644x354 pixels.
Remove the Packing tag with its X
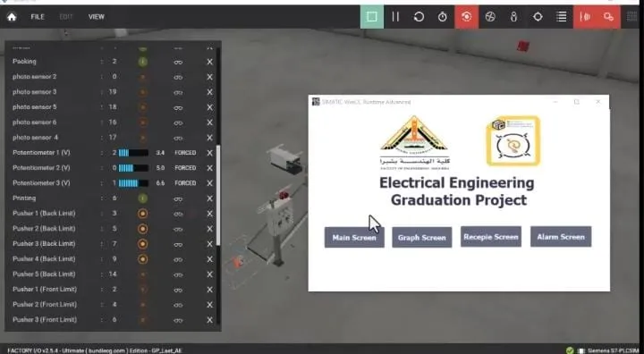[x=210, y=62]
